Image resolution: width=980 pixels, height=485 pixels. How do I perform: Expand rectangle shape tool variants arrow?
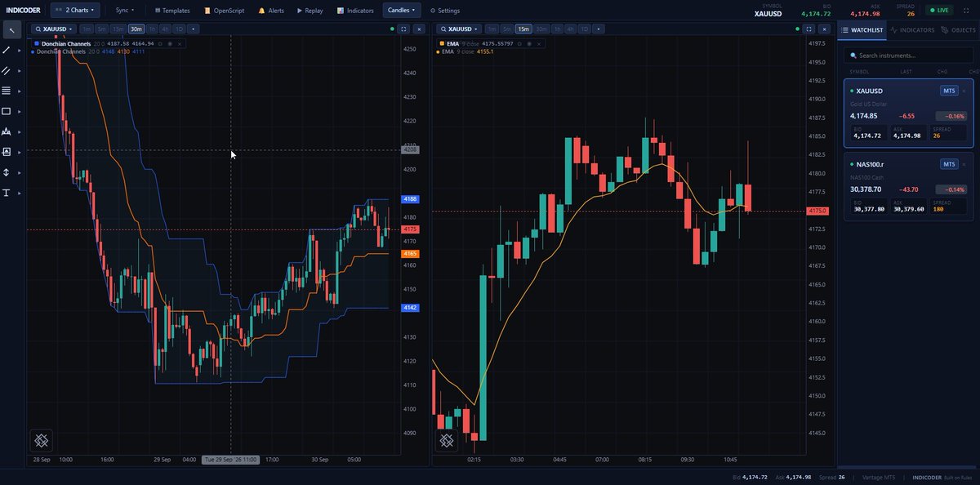(x=19, y=111)
